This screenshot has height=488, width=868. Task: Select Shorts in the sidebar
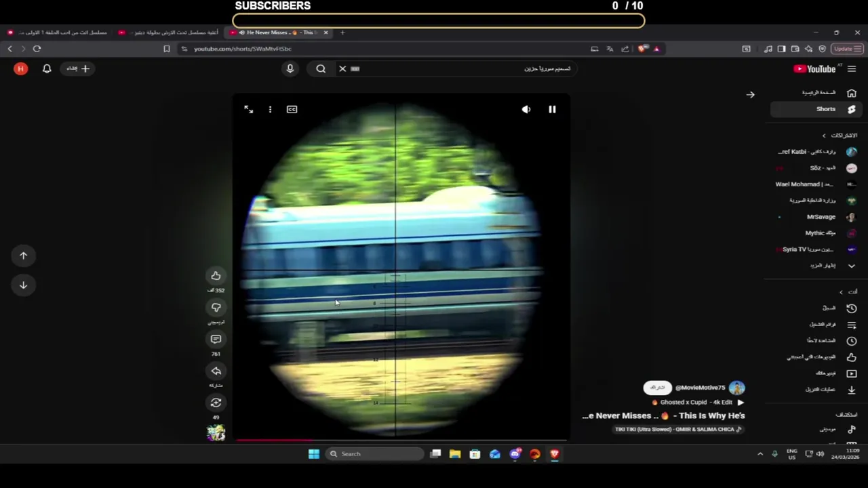pos(816,109)
